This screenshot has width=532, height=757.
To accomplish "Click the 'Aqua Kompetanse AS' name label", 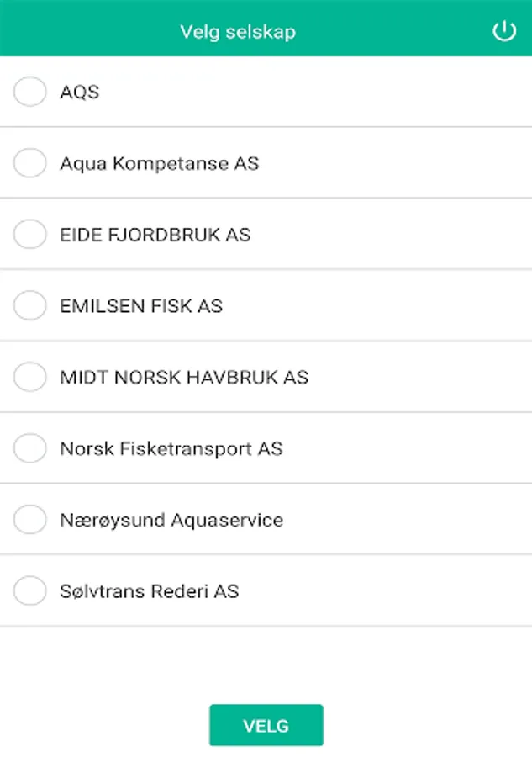I will click(159, 163).
